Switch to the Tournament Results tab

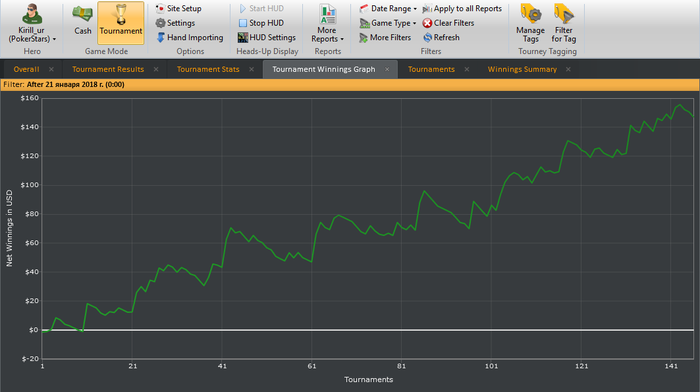(108, 69)
